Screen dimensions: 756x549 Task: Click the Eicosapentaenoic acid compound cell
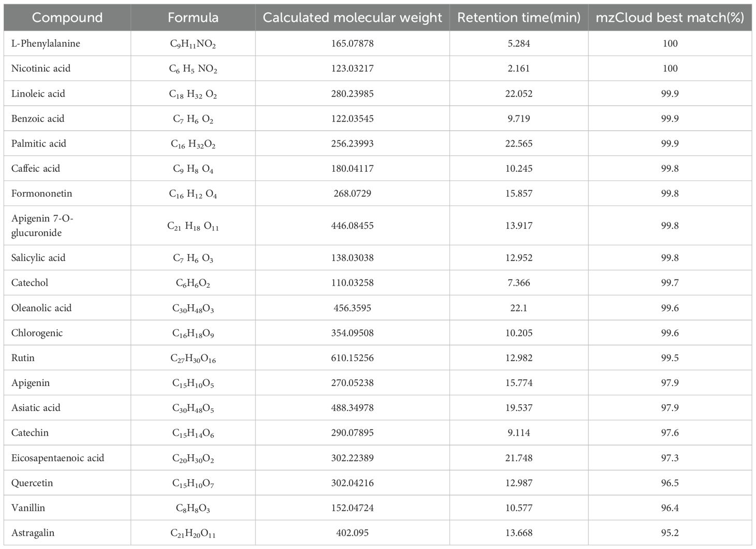(x=57, y=458)
